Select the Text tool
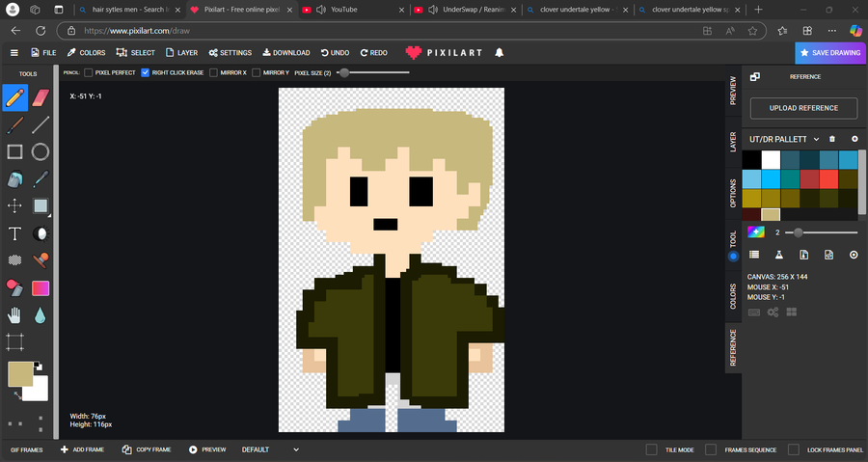The image size is (868, 462). click(14, 233)
